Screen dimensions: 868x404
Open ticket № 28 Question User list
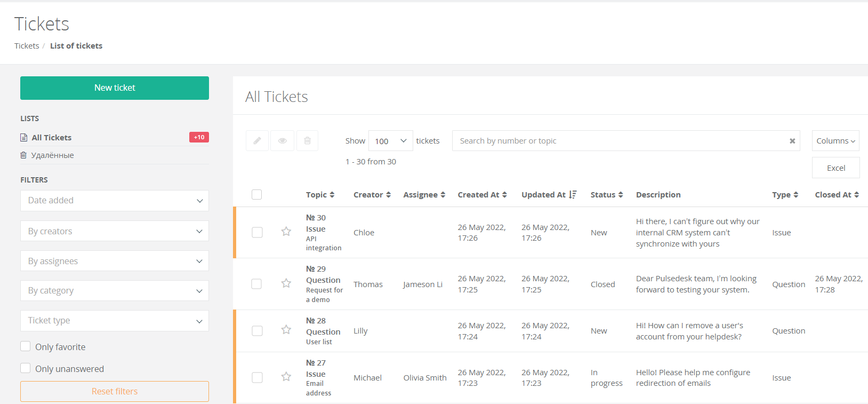pos(323,331)
